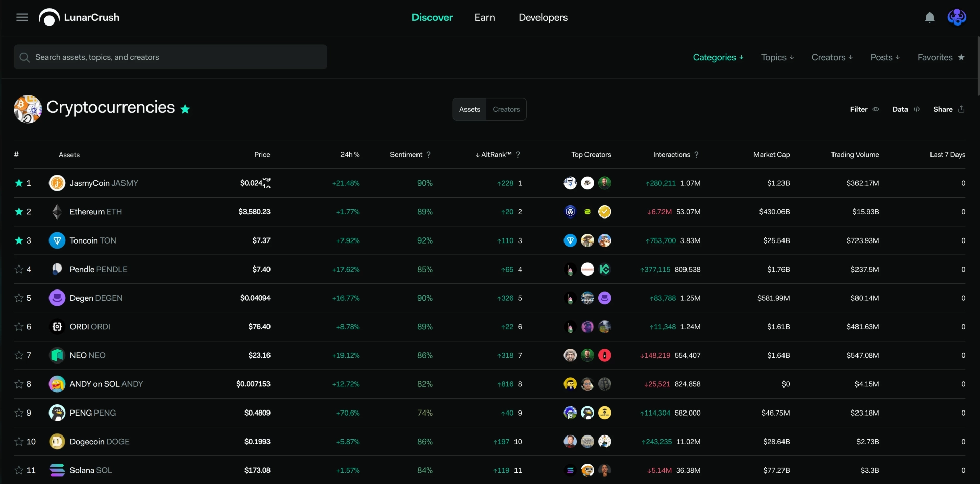Favorite Pendle with its star

coord(19,269)
